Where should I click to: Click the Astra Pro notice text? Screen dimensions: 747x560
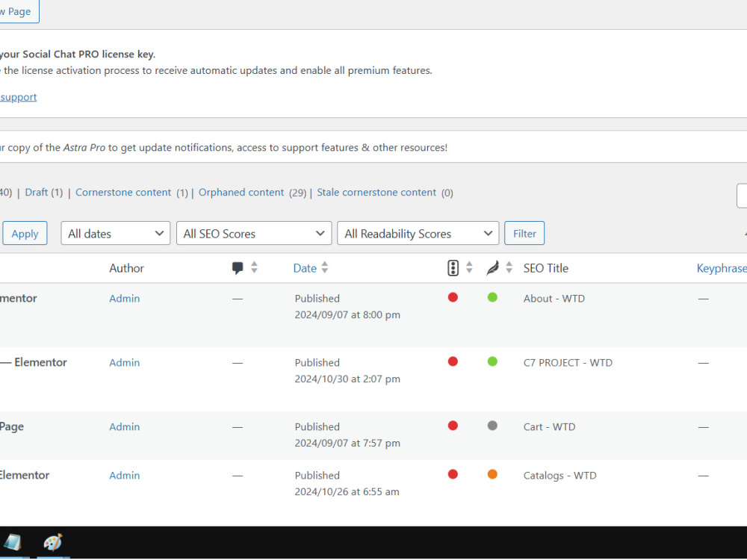coord(224,148)
